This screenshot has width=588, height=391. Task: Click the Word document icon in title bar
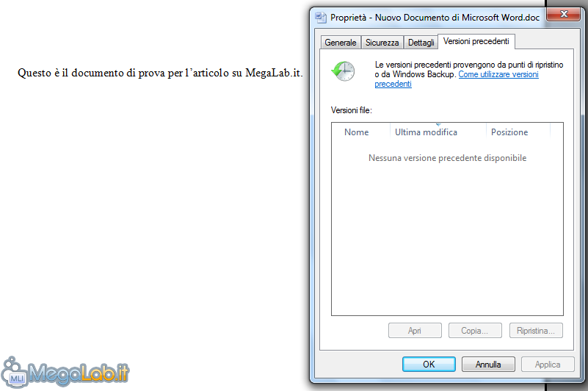pyautogui.click(x=321, y=18)
